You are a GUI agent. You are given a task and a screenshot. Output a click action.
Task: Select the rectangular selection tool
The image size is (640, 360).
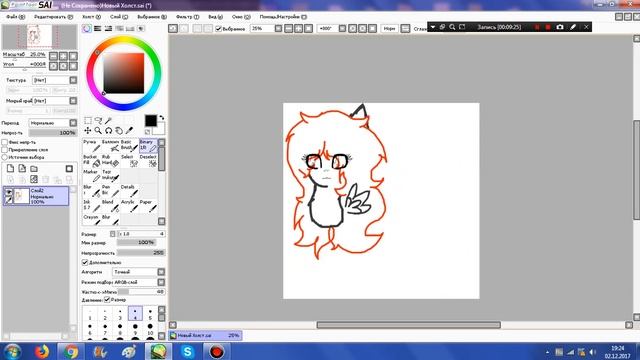point(88,120)
